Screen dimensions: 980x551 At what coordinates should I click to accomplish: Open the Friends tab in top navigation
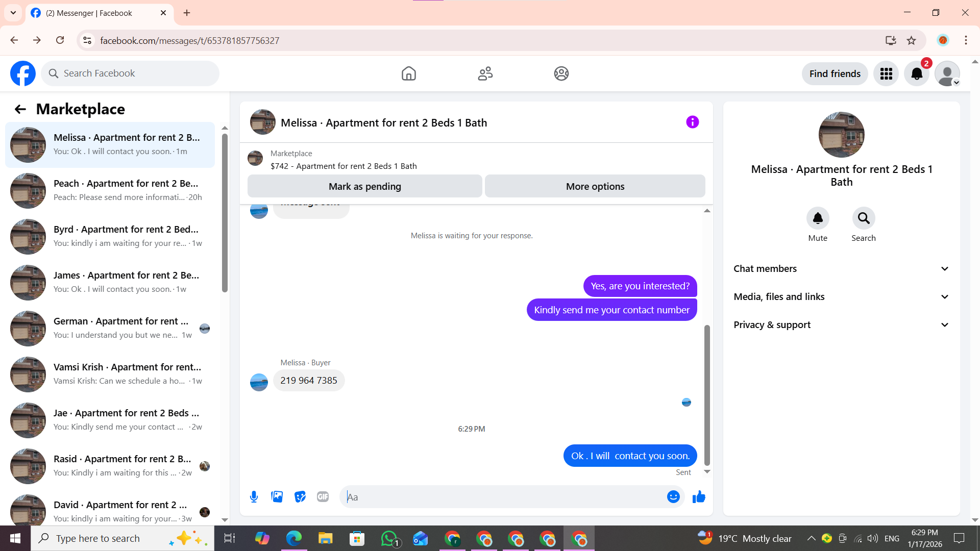pyautogui.click(x=485, y=73)
